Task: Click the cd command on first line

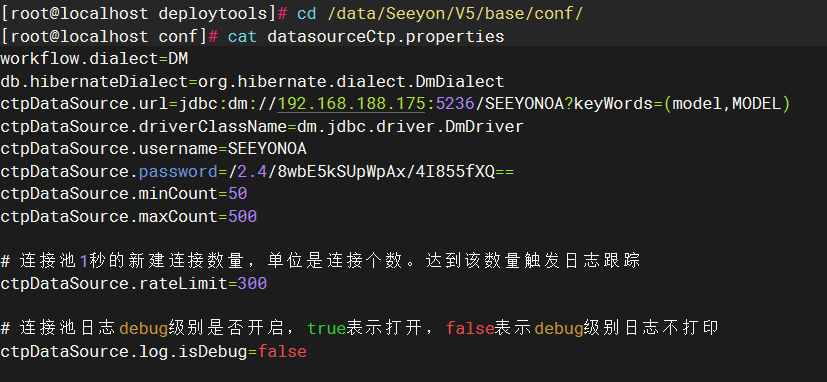Action: click(x=306, y=14)
